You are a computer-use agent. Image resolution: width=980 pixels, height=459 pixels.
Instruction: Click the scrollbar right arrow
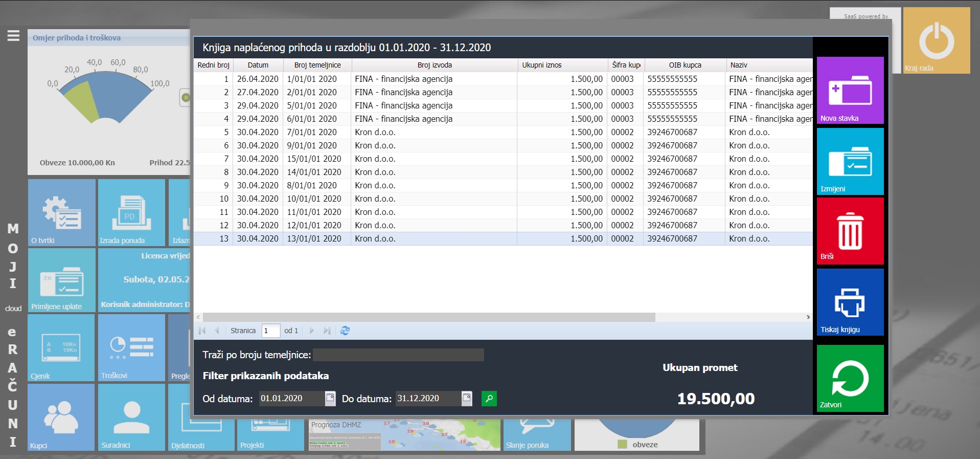(x=808, y=317)
